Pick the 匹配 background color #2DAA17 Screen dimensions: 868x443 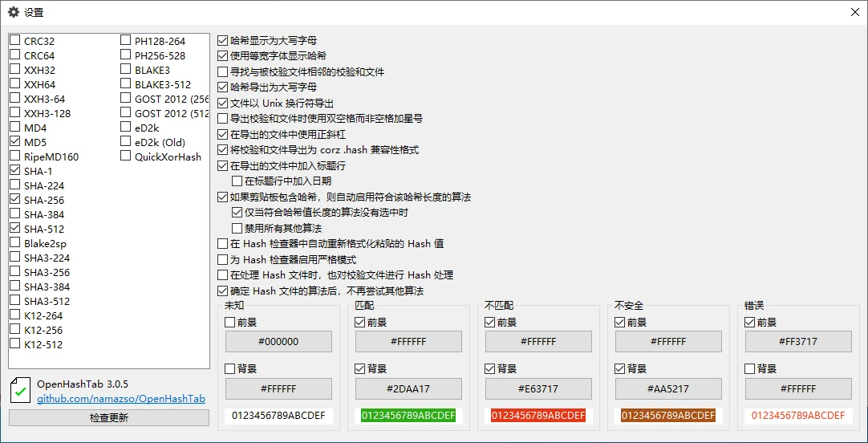click(408, 389)
